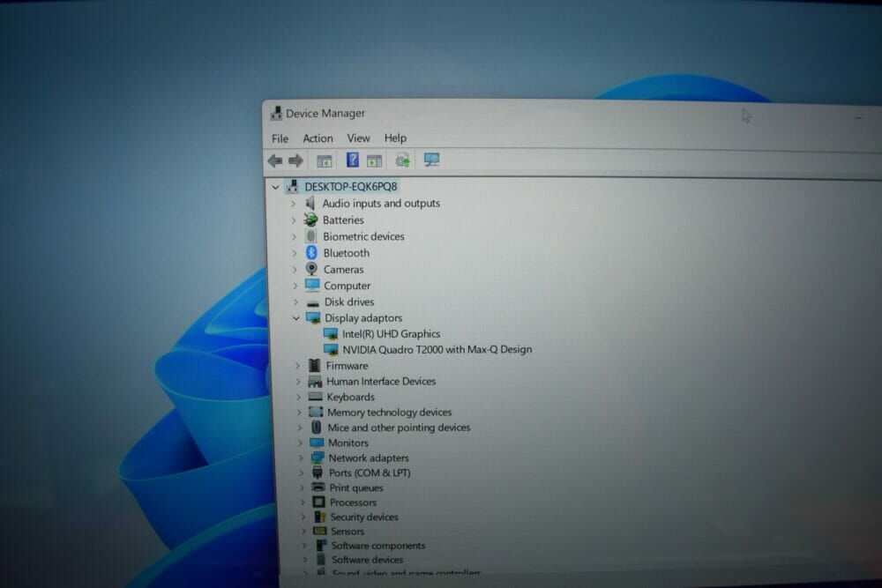Viewport: 882px width, 588px height.
Task: Expand Audio inputs and outputs category
Action: coord(293,204)
